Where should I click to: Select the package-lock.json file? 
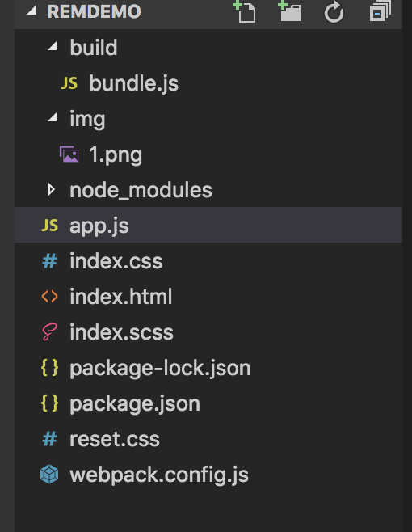pos(208,368)
